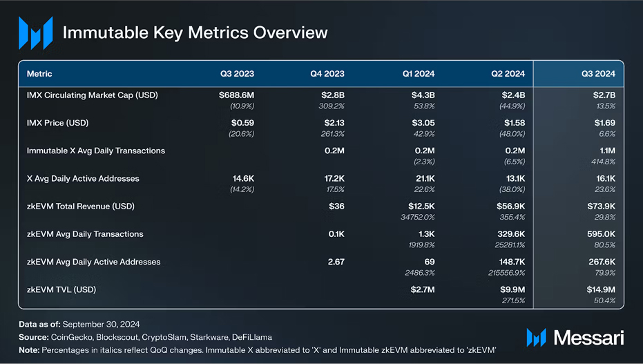Click the '309.2%' change value
Screen dimensions: 643x364
[x=332, y=106]
